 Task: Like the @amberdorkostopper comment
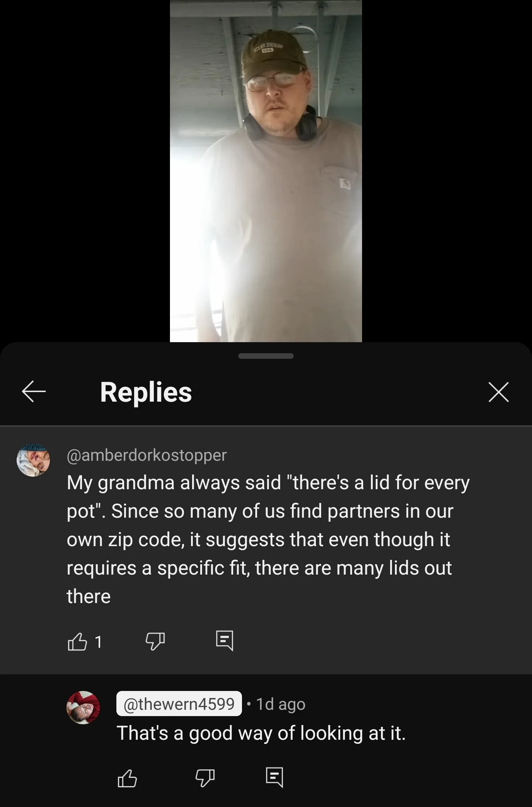coord(77,641)
